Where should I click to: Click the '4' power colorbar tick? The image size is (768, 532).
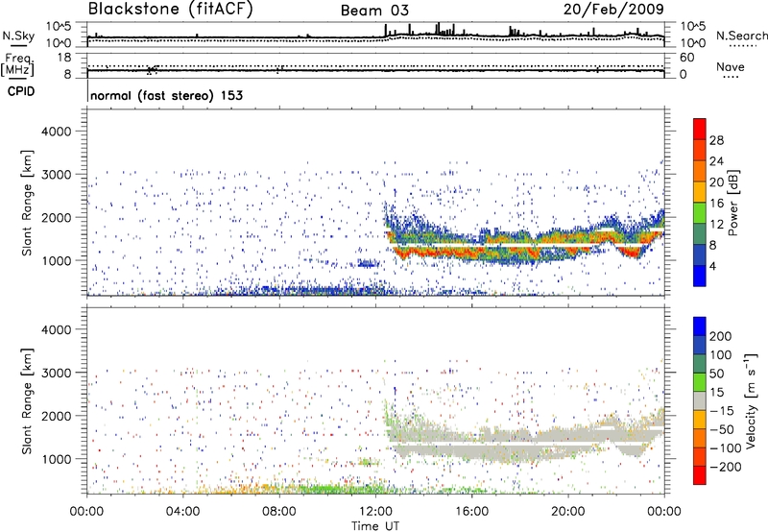pos(712,266)
